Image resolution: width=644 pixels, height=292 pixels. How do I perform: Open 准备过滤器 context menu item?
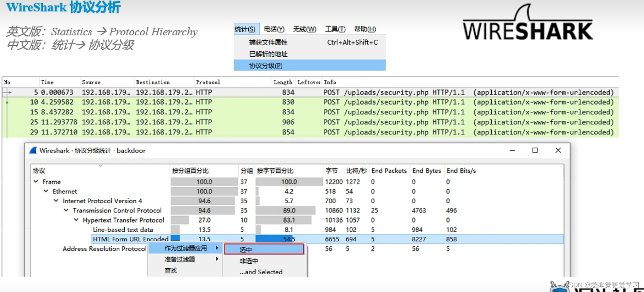(x=185, y=259)
